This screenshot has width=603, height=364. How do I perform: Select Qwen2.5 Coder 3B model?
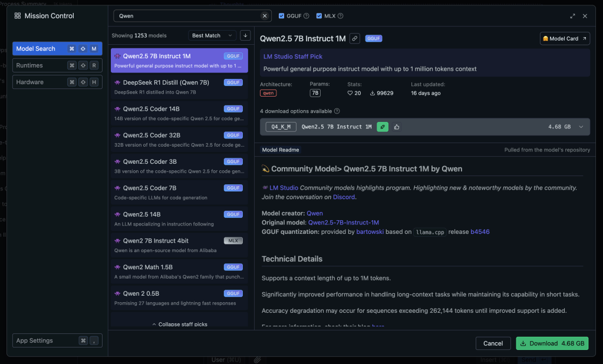tap(179, 166)
